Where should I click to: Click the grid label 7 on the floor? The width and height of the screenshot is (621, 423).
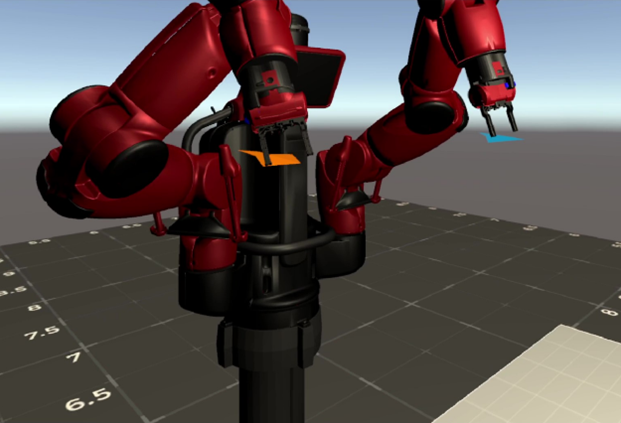pyautogui.click(x=73, y=357)
